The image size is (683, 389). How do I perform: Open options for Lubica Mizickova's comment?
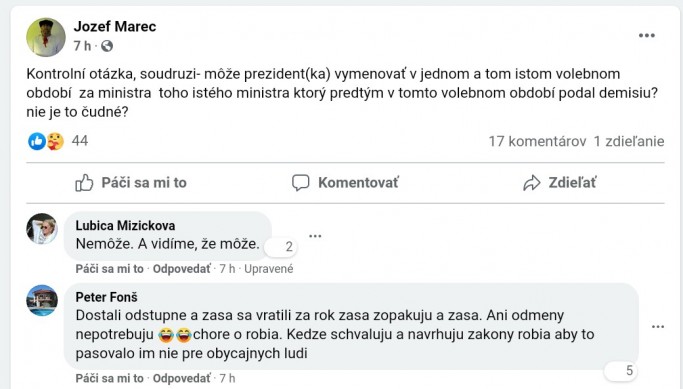[315, 236]
